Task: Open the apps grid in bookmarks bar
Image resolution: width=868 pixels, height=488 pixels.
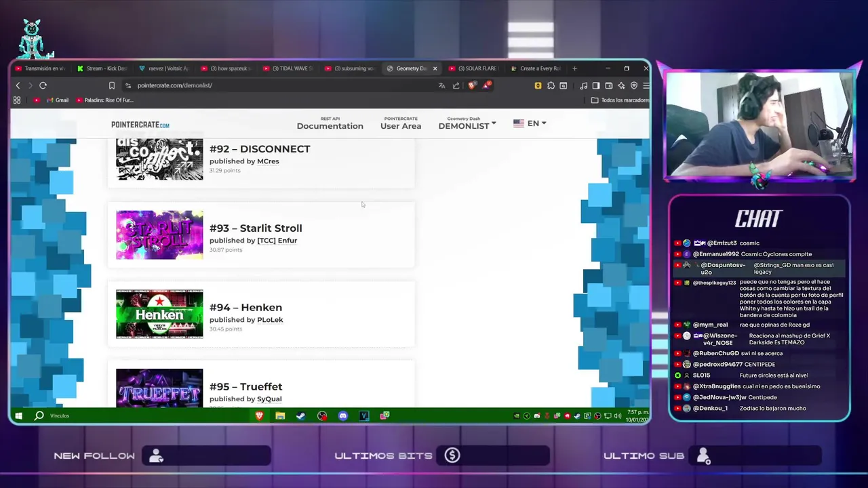Action: (x=17, y=100)
